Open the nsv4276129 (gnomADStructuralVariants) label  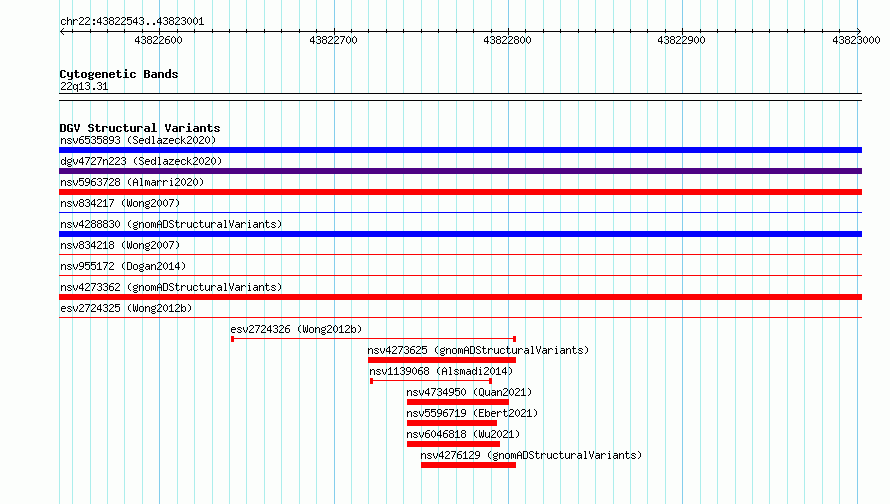pyautogui.click(x=531, y=455)
